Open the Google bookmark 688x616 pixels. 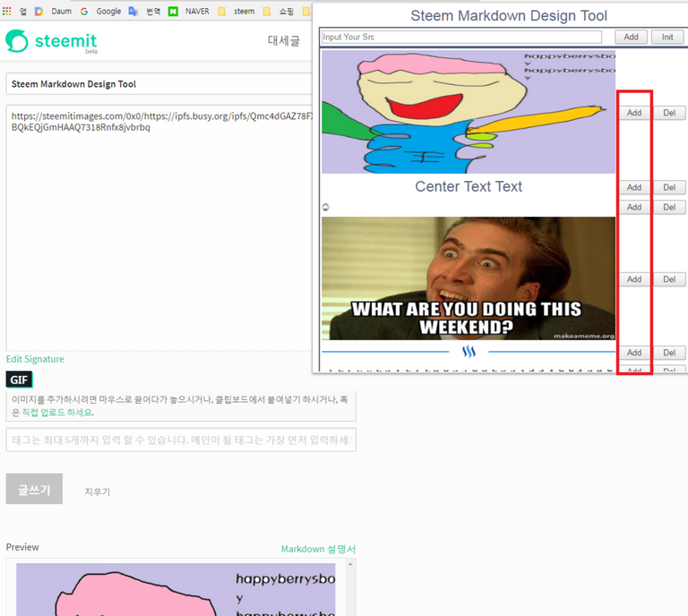coord(101,11)
